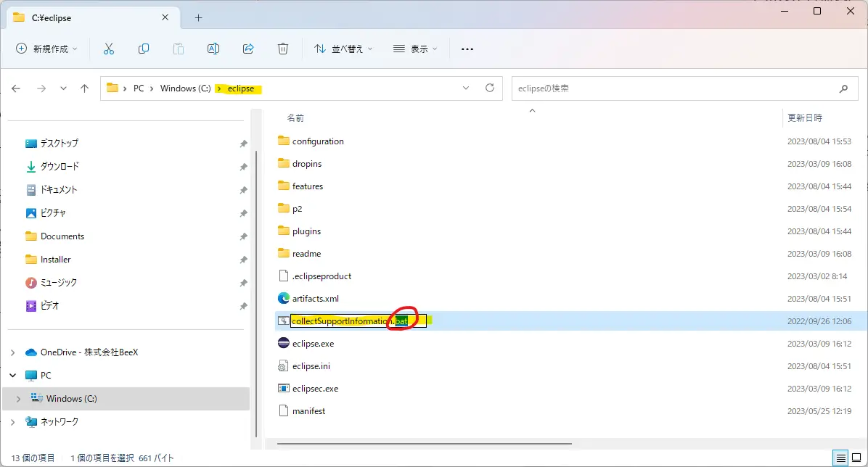Open recent locations dropdown chevron
This screenshot has height=467, width=868.
click(x=64, y=88)
